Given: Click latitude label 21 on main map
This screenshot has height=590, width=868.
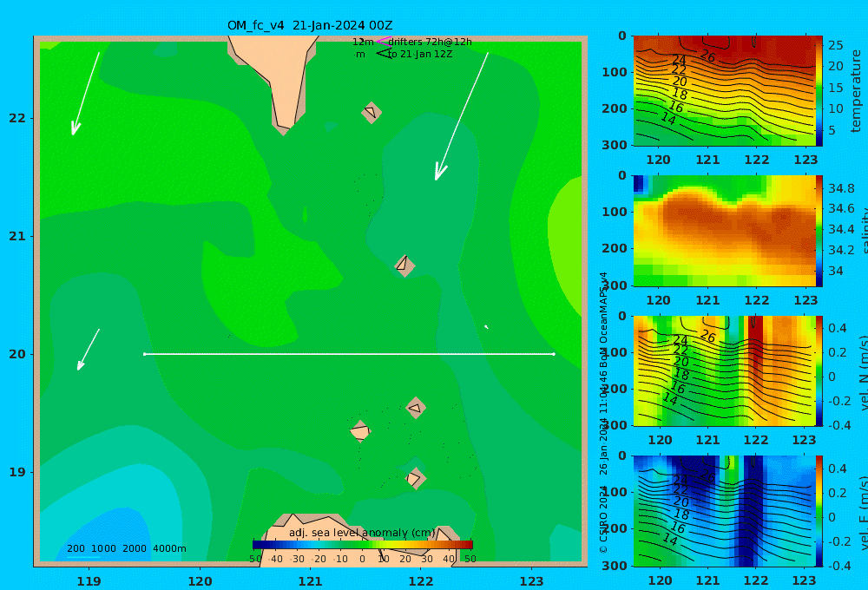Looking at the screenshot, I should click(x=17, y=236).
